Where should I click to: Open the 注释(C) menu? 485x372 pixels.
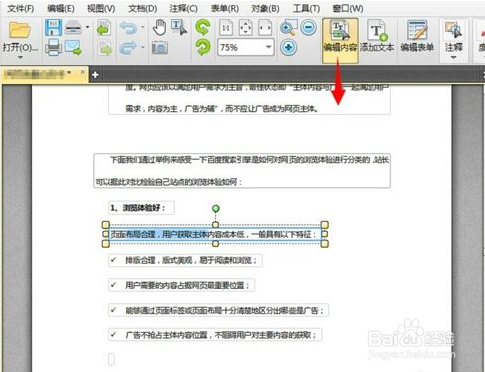point(183,8)
